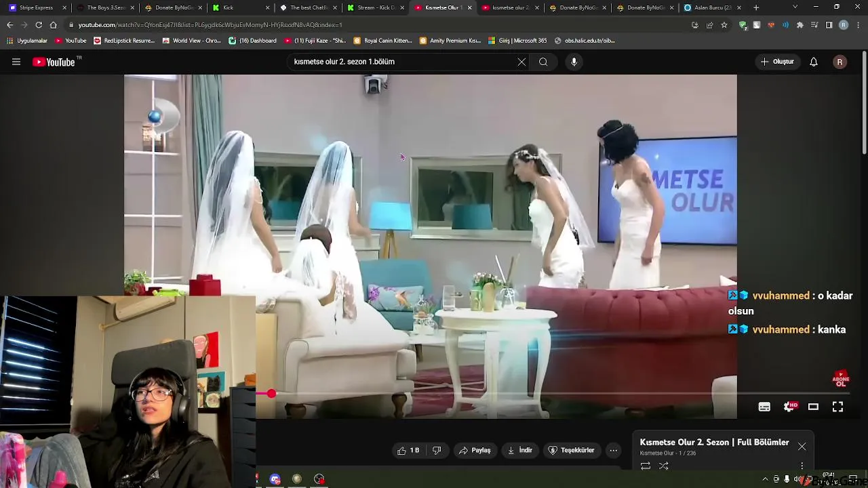Open the account avatar menu
The image size is (868, 488).
[x=840, y=62]
